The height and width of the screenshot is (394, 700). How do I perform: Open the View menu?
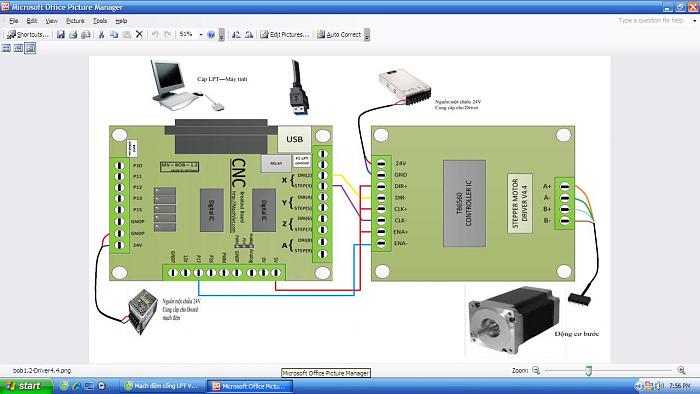pos(51,21)
